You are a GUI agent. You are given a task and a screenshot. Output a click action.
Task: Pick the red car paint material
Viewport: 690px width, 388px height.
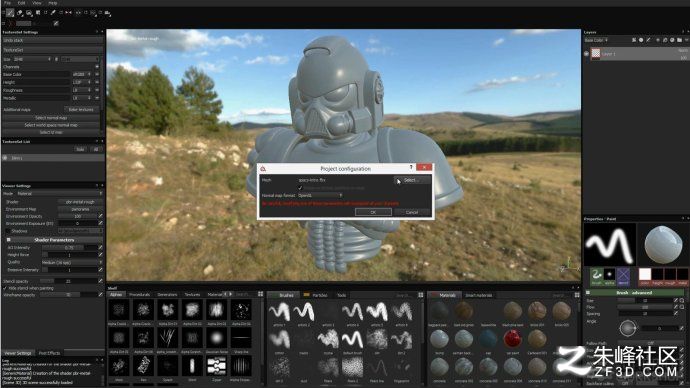513,339
